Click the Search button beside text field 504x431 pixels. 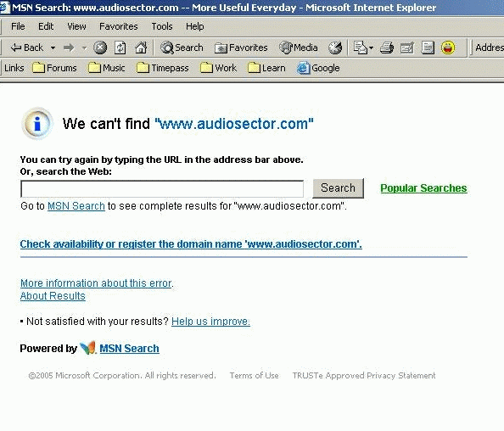(339, 188)
